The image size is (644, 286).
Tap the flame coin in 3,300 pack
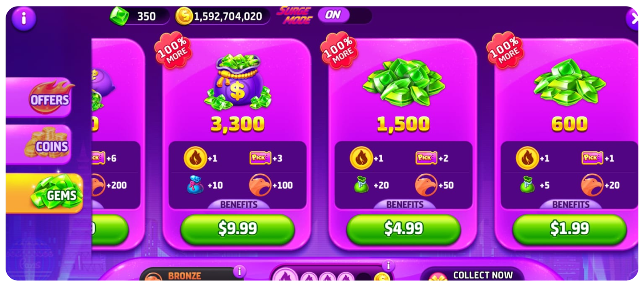195,158
